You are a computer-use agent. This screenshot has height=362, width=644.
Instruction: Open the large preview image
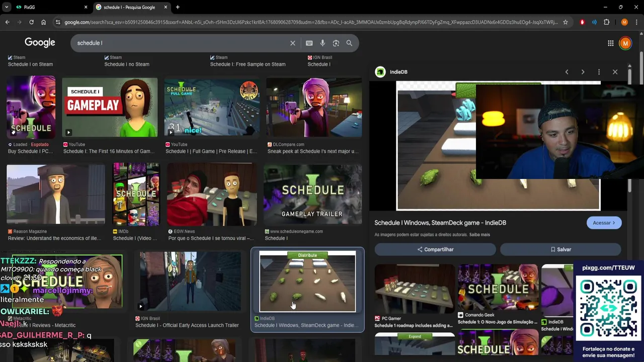coord(436,146)
